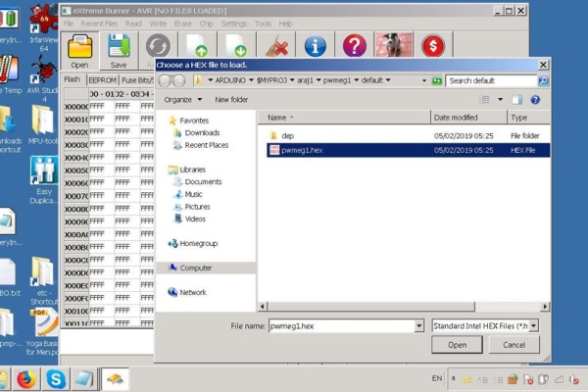588x392 pixels.
Task: Click the Save floppy icon in eXtreme Burner
Action: 119,51
